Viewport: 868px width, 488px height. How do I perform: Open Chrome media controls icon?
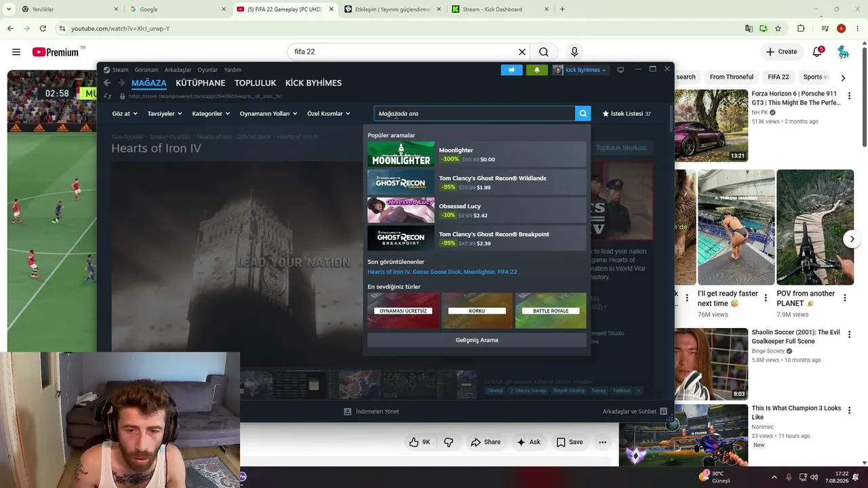[x=825, y=28]
